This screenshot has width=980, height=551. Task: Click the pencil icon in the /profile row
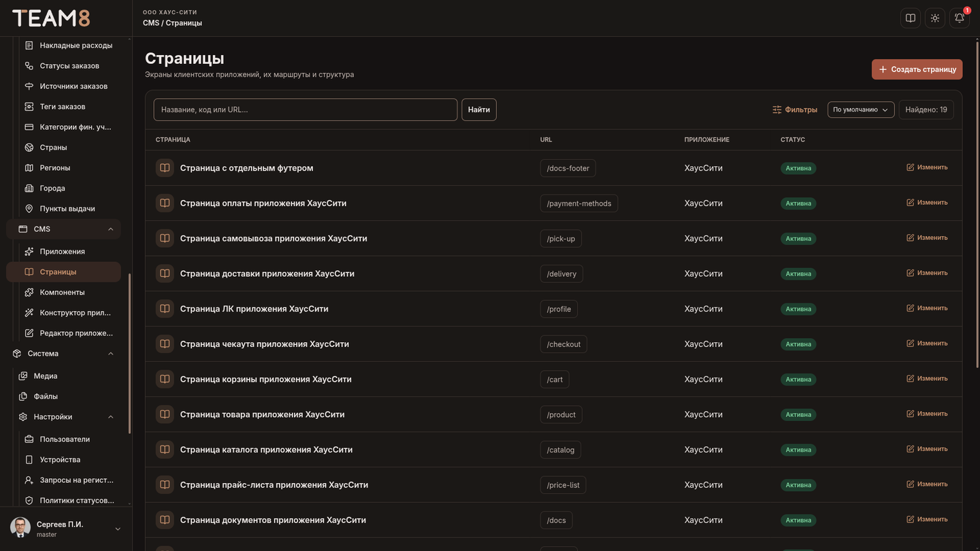[911, 308]
